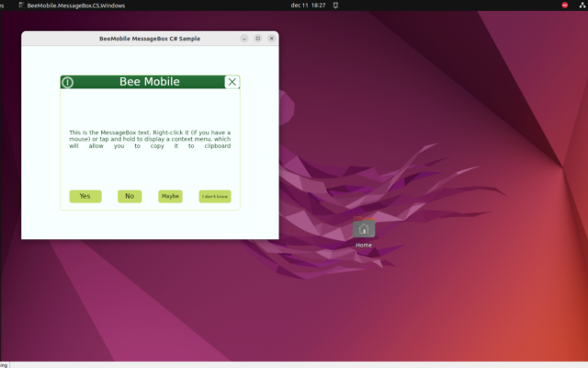Open Activities overview at top-left corner
This screenshot has height=368, width=588.
(3, 6)
